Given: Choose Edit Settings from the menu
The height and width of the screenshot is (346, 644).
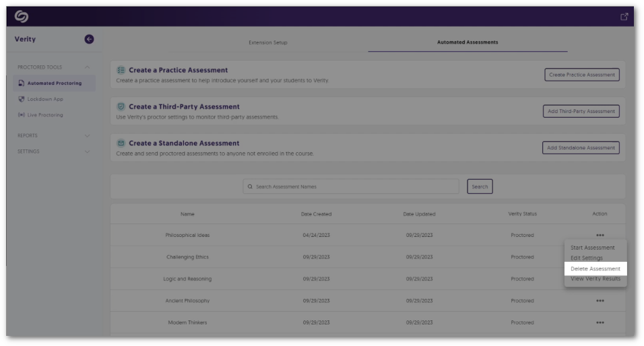Looking at the screenshot, I should 587,258.
